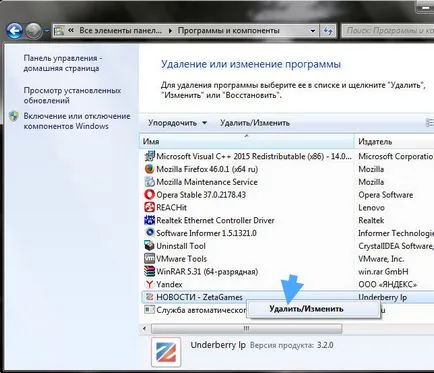Expand the breadcrumb arrow after 'Все элементы панел...'
Viewport: 434px width, 373px height.
170,31
